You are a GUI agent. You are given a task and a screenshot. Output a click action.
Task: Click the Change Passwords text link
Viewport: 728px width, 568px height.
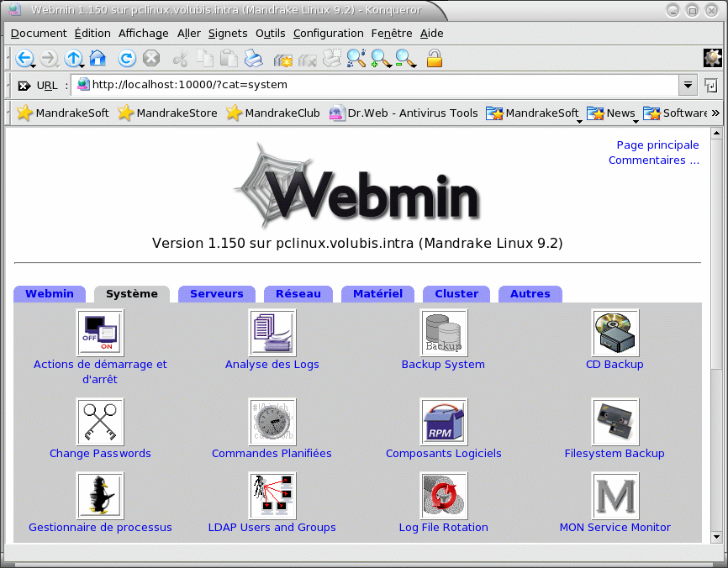(100, 454)
